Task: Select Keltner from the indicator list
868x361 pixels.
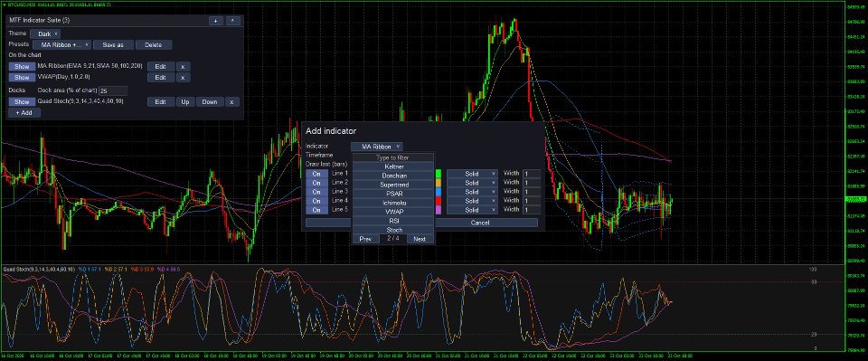Action: pyautogui.click(x=392, y=166)
